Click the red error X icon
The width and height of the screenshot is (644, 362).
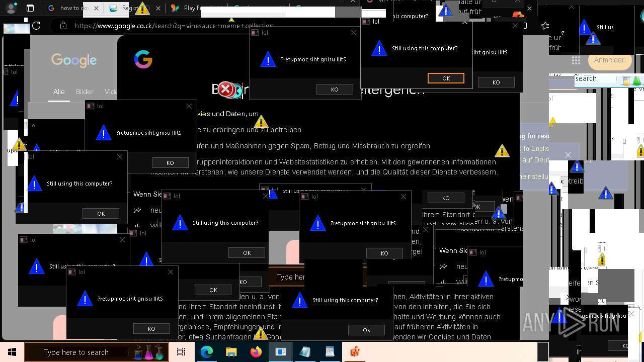tap(226, 89)
